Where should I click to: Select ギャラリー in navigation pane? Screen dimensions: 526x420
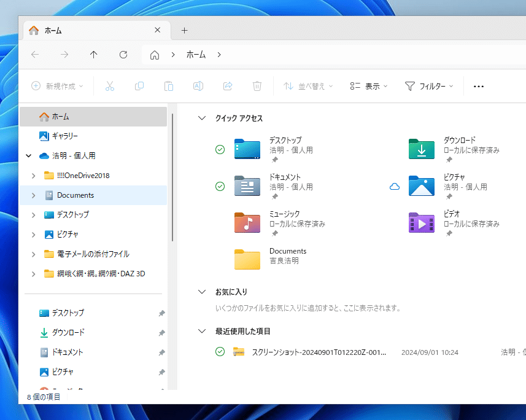[x=93, y=136]
